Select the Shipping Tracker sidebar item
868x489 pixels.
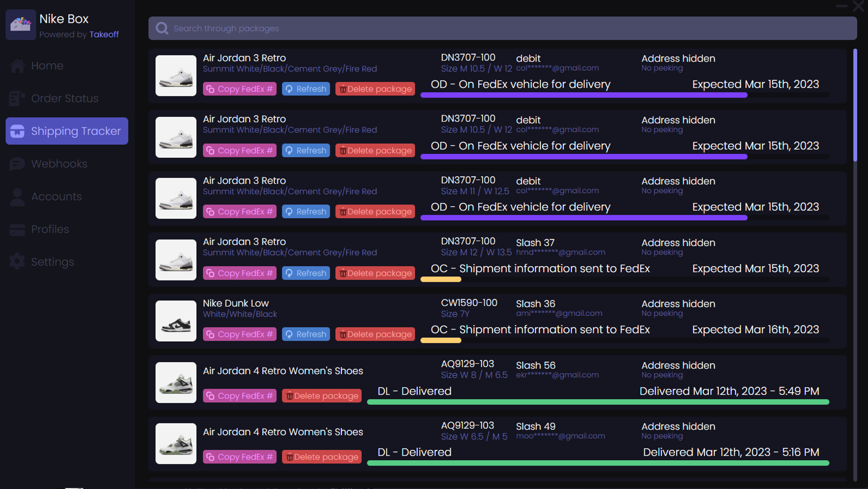(x=67, y=131)
